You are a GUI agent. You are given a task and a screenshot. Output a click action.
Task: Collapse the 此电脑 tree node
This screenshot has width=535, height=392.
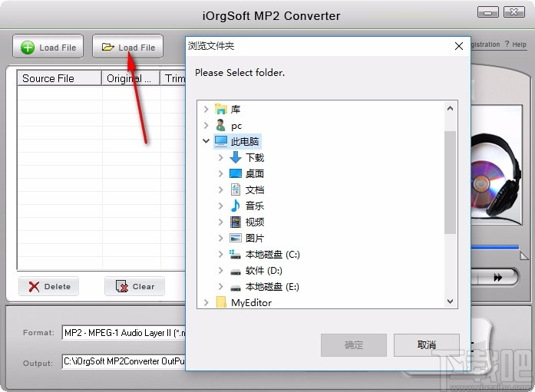(x=206, y=141)
